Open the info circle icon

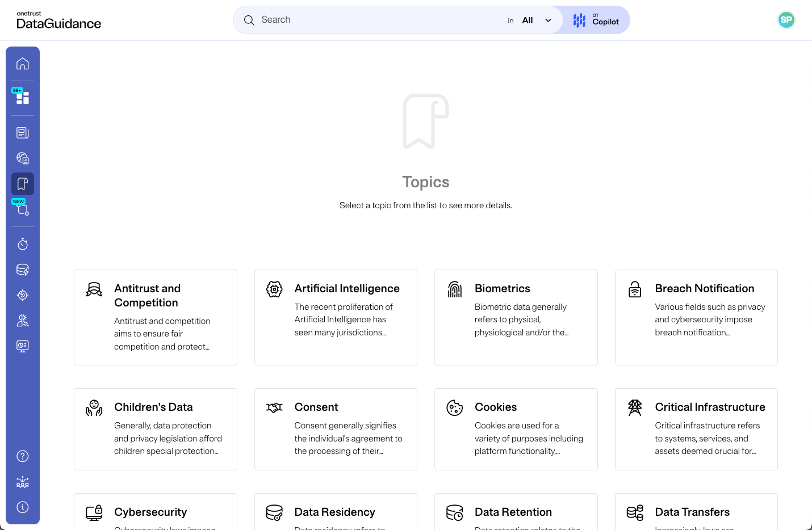pos(22,507)
